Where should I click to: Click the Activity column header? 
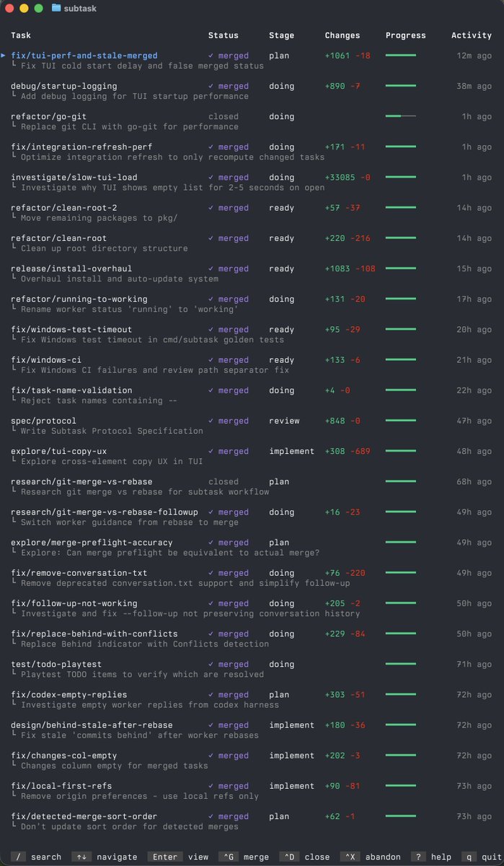click(x=472, y=35)
